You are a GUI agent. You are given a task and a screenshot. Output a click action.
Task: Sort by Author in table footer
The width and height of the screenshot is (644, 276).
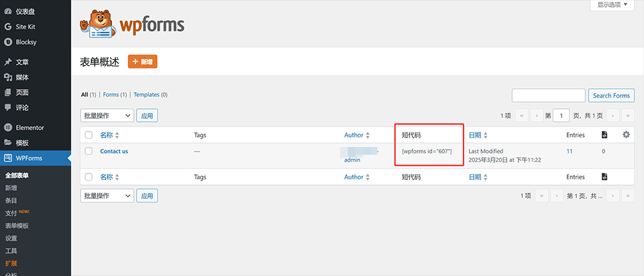pyautogui.click(x=357, y=177)
